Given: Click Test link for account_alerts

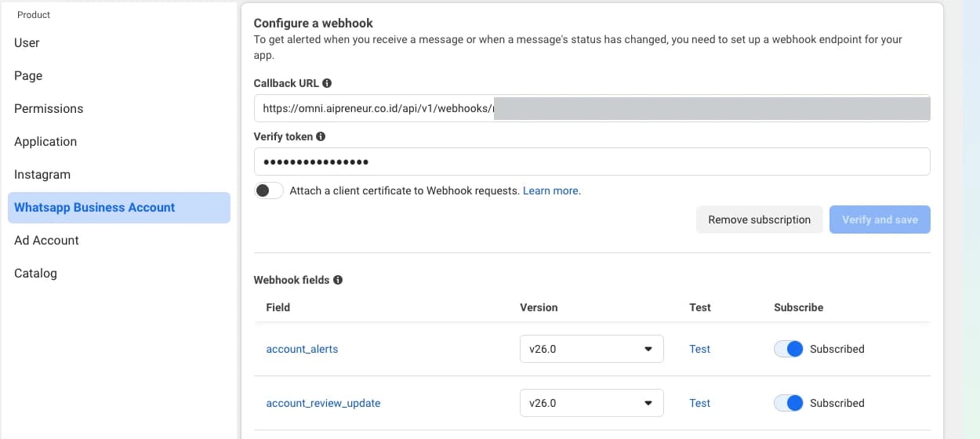Looking at the screenshot, I should (700, 349).
